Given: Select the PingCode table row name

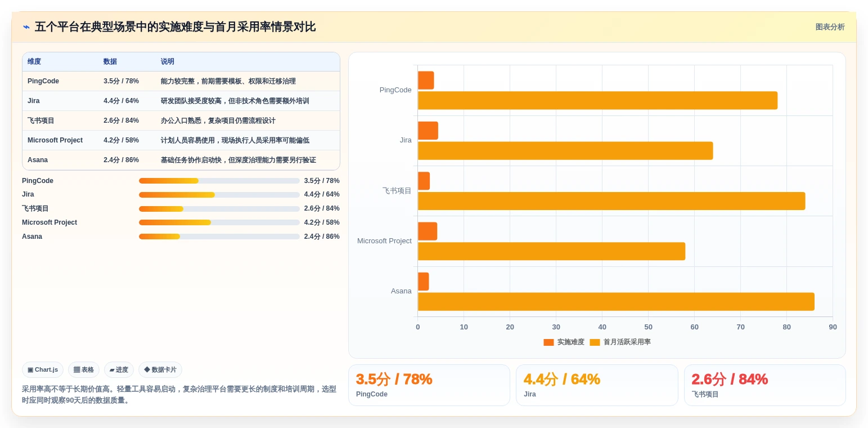Looking at the screenshot, I should click(x=43, y=81).
